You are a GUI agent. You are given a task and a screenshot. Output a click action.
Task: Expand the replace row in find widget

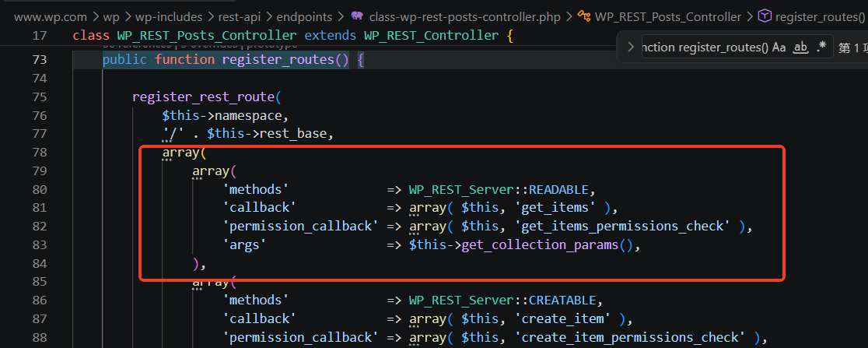(x=630, y=47)
